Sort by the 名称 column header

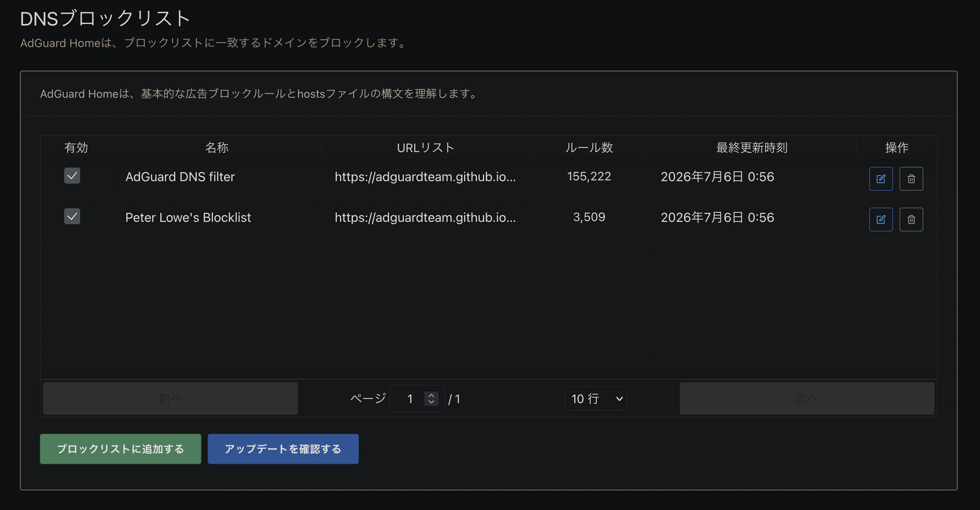216,148
